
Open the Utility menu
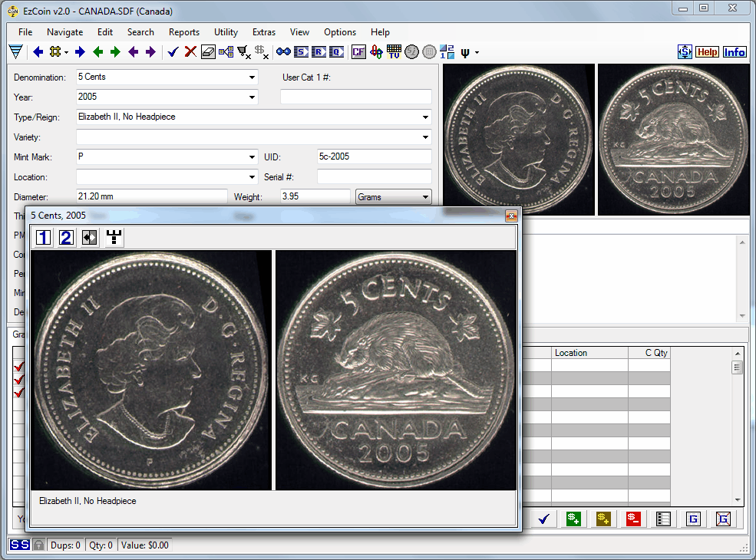226,32
